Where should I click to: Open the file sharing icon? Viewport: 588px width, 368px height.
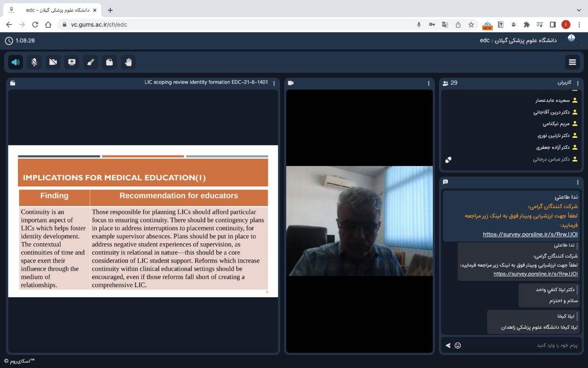tap(109, 62)
